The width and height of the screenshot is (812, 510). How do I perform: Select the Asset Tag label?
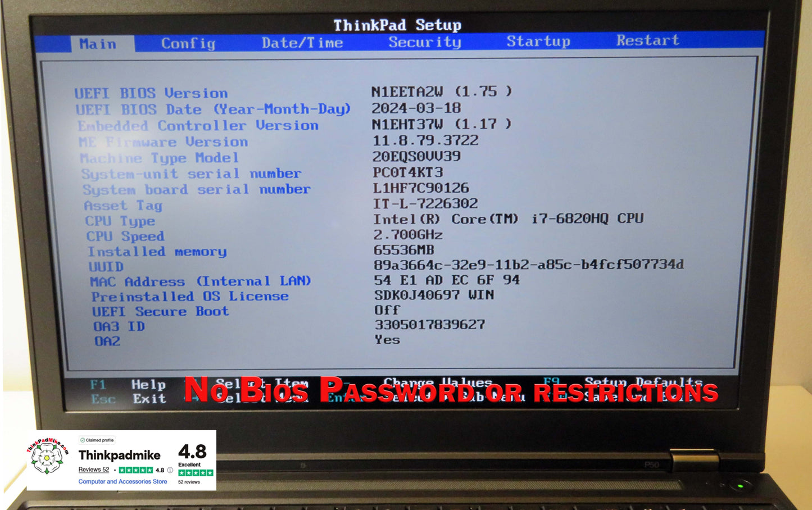pos(123,206)
